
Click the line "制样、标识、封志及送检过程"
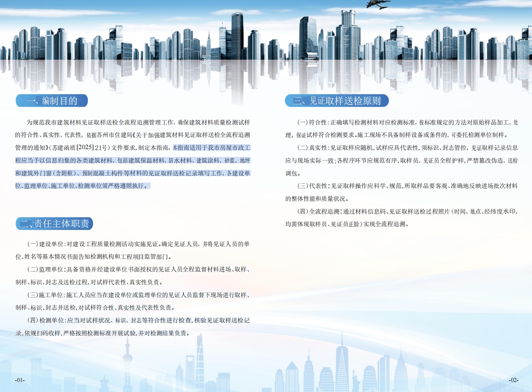coord(89,282)
